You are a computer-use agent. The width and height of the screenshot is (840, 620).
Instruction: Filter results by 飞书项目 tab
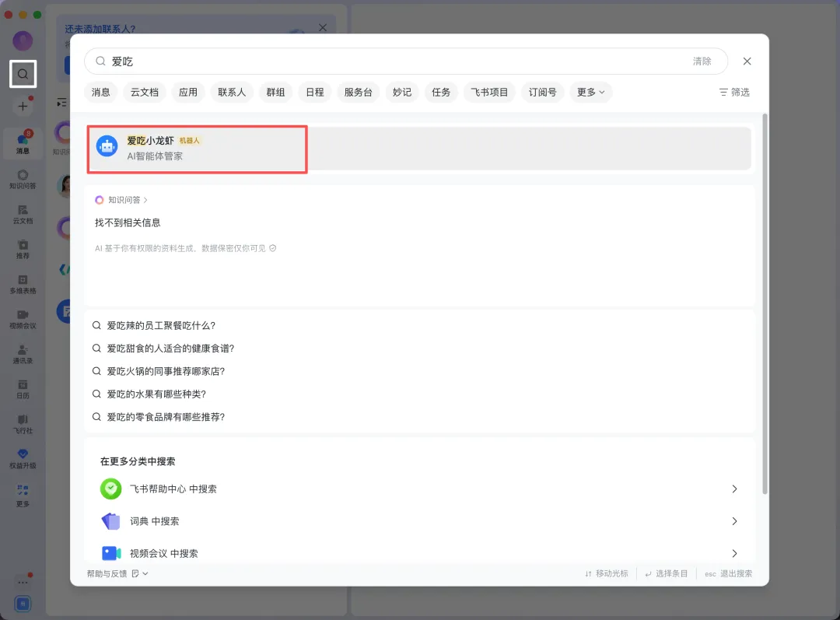pos(490,92)
